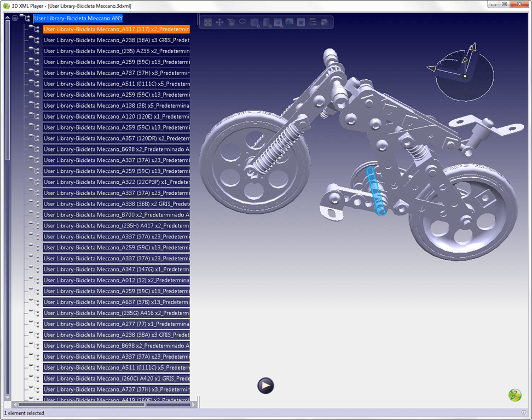Click the node icon beside the A012 (12) row

click(34, 279)
